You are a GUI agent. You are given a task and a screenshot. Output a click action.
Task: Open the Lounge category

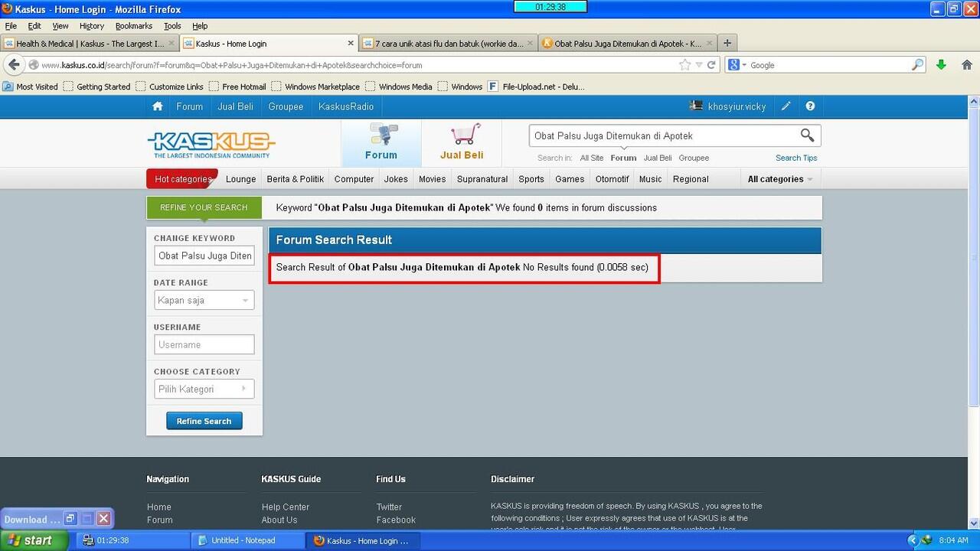tap(241, 179)
